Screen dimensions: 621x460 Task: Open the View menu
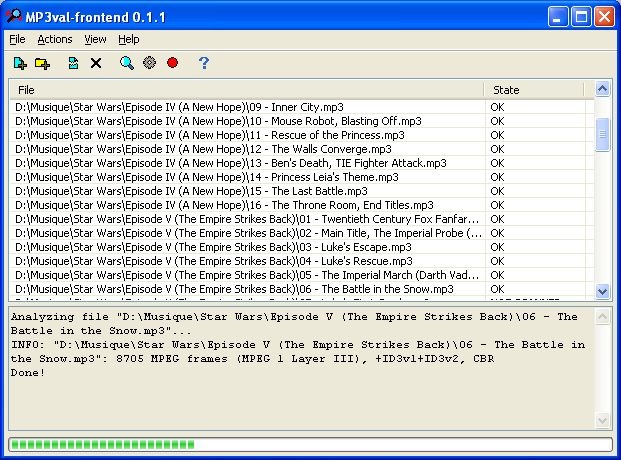click(x=95, y=39)
